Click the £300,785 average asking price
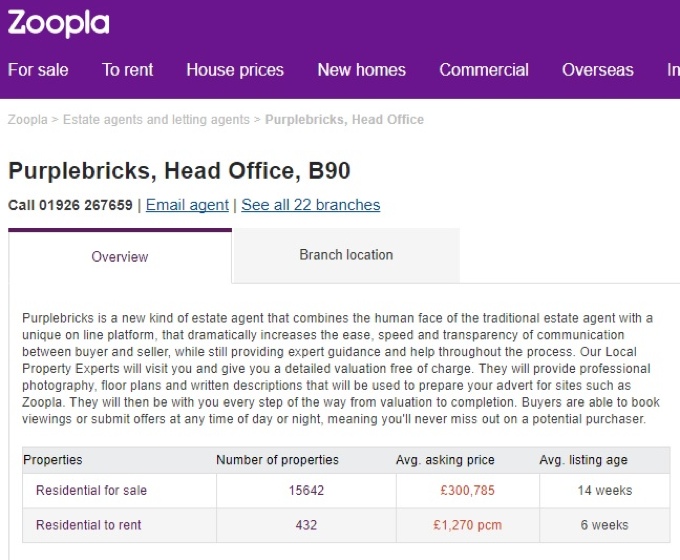Viewport: 680px width, 560px height. [467, 491]
